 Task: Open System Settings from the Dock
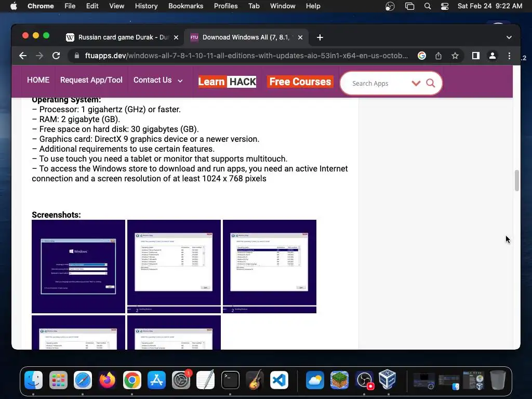(181, 380)
